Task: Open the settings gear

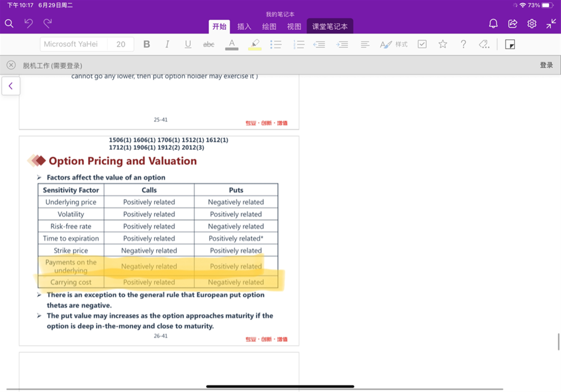Action: (x=532, y=24)
